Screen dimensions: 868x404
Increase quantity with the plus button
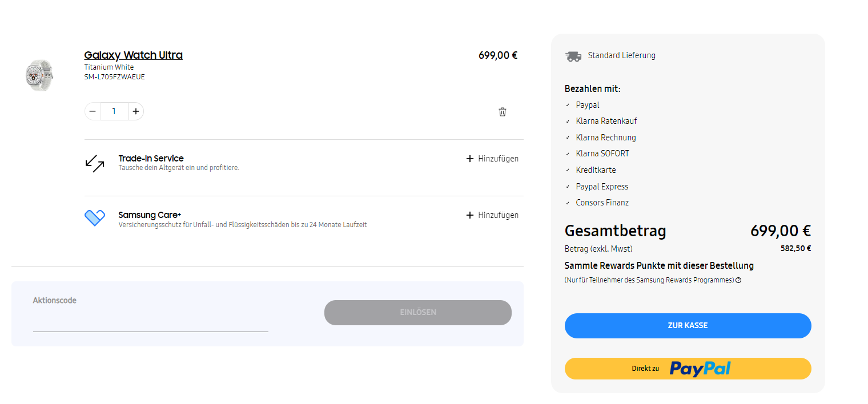tap(135, 111)
